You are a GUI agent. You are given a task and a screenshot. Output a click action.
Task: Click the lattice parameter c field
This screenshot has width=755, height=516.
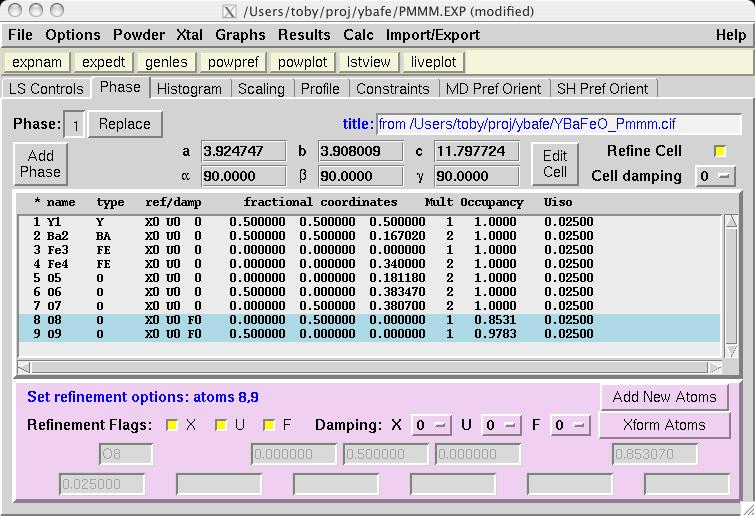click(x=477, y=152)
